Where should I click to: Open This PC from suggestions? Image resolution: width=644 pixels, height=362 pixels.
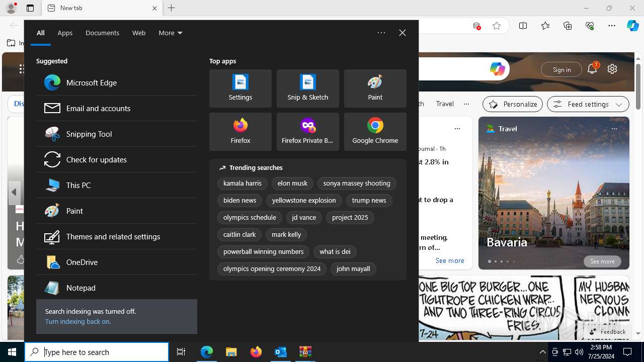click(116, 185)
